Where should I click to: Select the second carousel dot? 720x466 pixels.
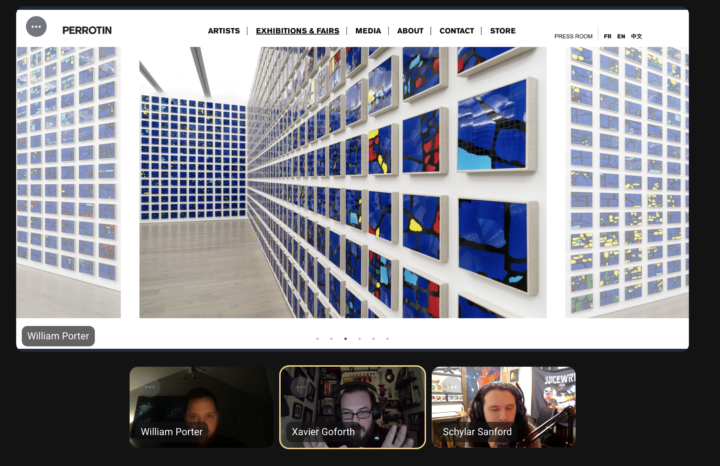(x=332, y=339)
